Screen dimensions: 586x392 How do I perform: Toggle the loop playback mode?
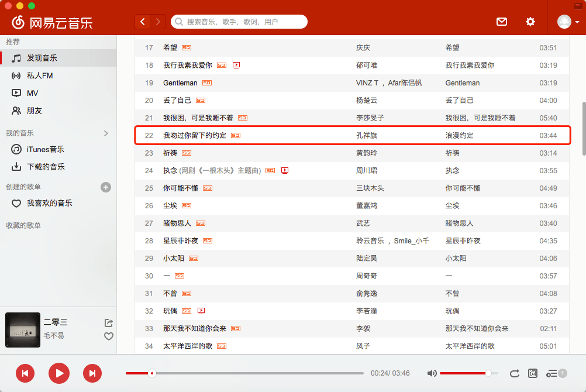point(514,373)
